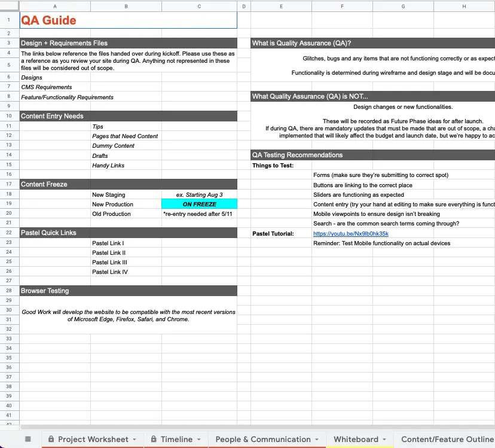
Task: Select column C header
Action: coord(199,6)
